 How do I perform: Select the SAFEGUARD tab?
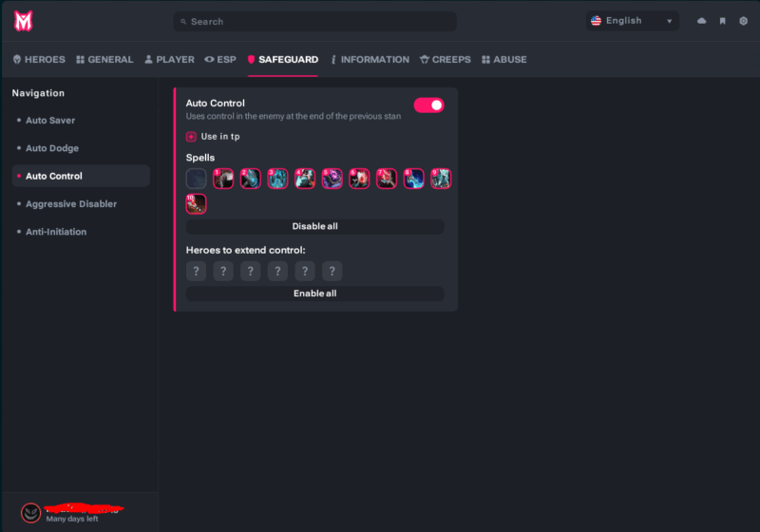[283, 60]
